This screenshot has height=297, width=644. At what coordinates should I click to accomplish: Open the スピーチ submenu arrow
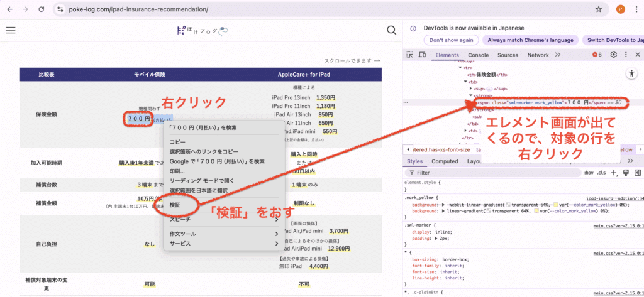[277, 220]
